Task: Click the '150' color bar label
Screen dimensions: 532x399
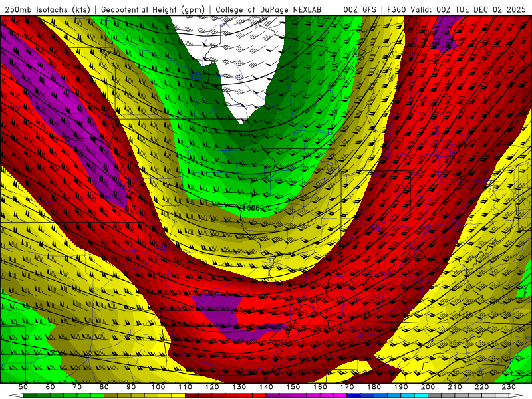Action: [293, 387]
